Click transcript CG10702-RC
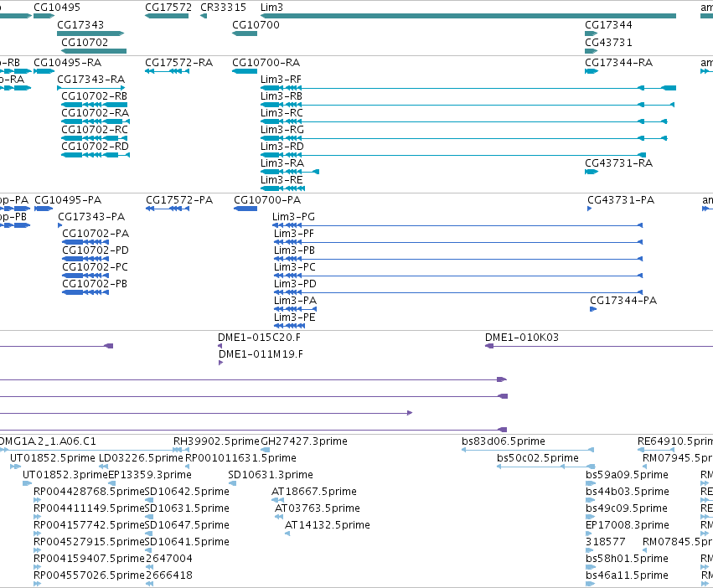 [95, 130]
